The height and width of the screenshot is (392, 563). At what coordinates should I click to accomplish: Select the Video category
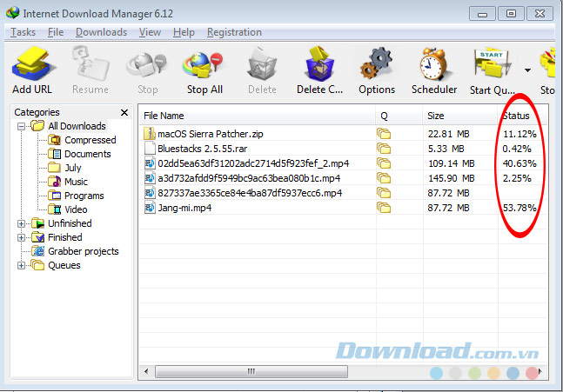[x=76, y=209]
